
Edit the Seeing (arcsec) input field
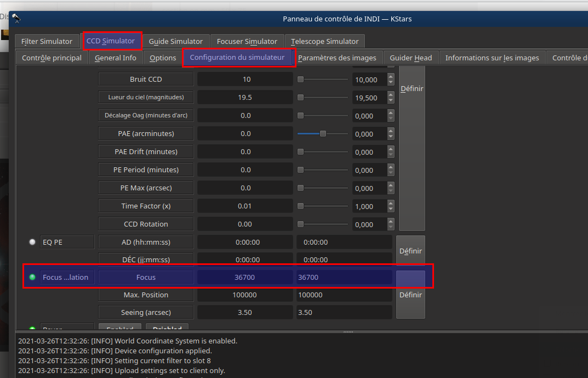click(x=344, y=312)
